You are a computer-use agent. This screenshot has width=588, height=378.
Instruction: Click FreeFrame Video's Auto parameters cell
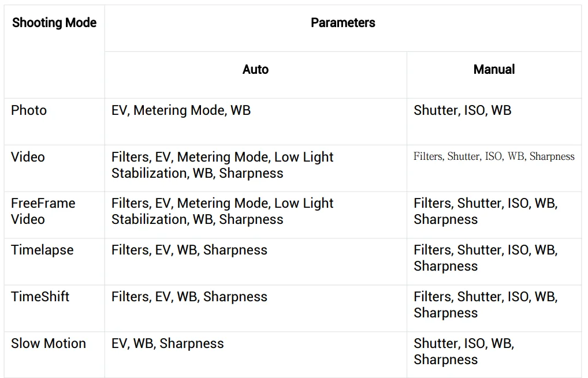click(x=222, y=211)
